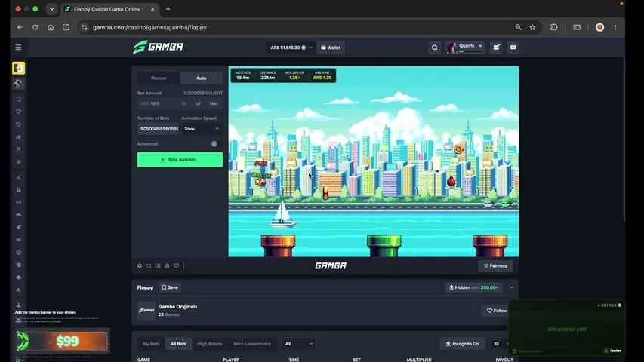Image resolution: width=644 pixels, height=362 pixels.
Task: Open live stats chart icon below game
Action: pyautogui.click(x=167, y=266)
